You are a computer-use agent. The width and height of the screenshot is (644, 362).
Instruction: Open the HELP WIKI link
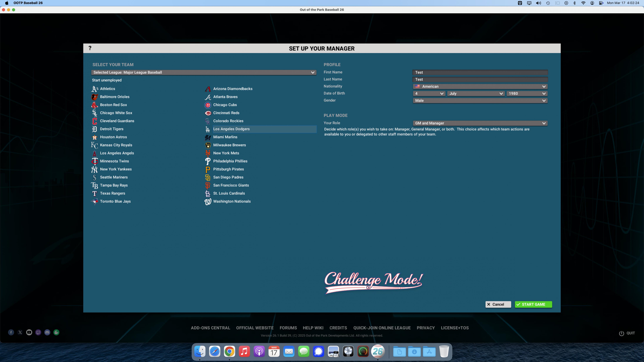pyautogui.click(x=313, y=328)
